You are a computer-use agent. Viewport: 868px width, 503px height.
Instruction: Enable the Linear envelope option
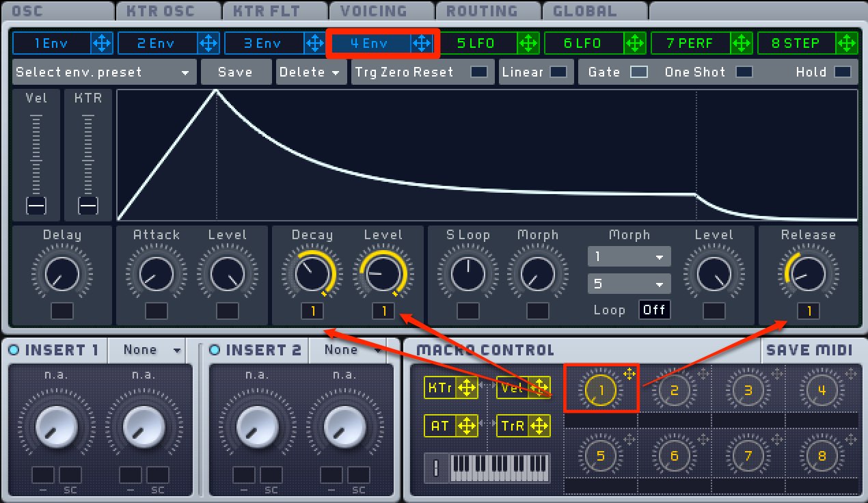pos(558,72)
